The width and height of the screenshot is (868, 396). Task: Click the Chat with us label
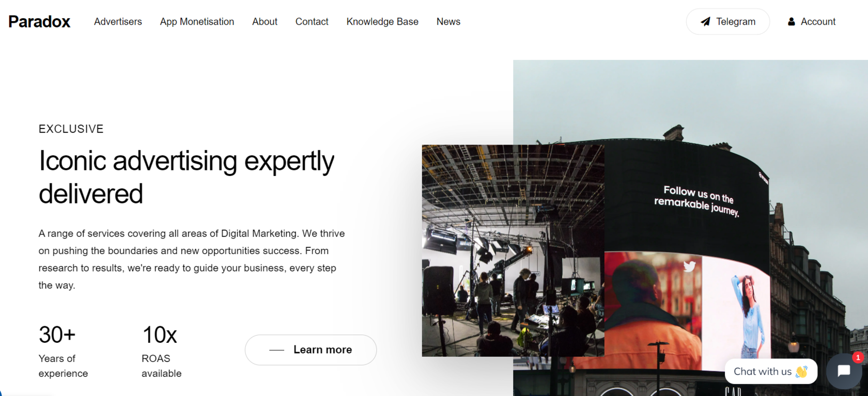tap(763, 371)
